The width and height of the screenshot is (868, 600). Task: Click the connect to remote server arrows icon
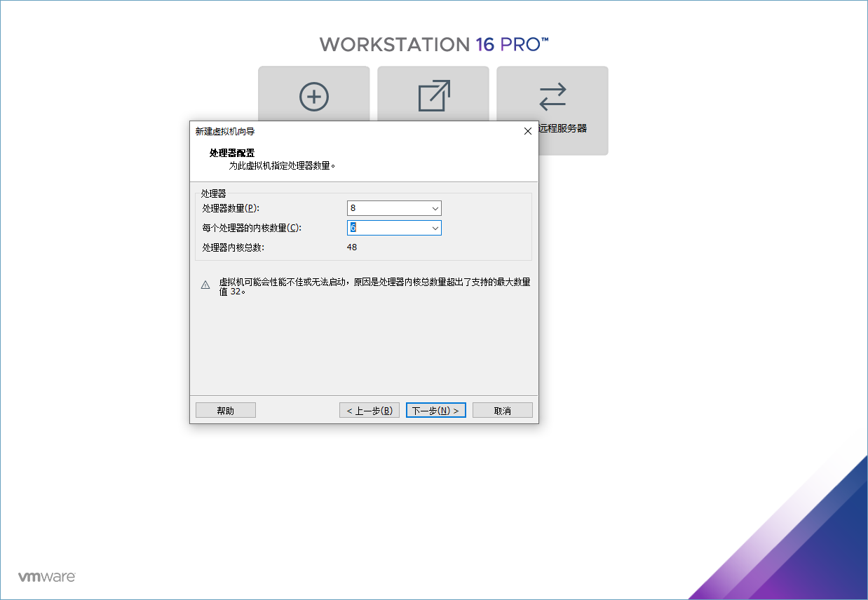(552, 97)
